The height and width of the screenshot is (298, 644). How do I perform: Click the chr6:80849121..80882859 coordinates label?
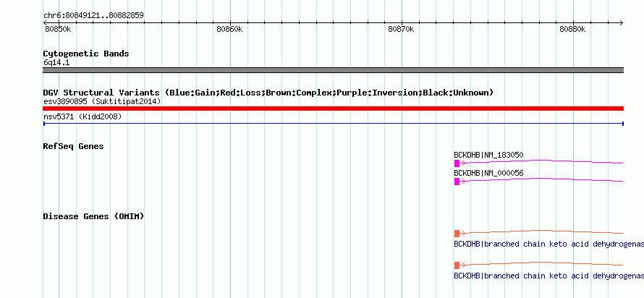tap(93, 16)
